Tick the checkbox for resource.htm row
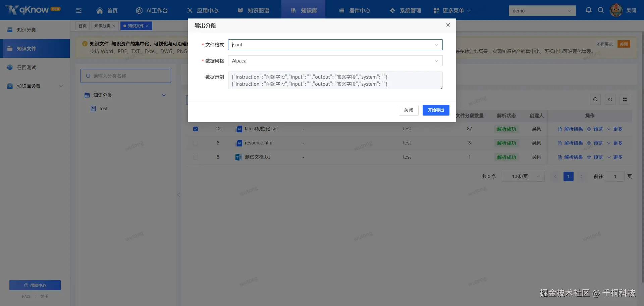The height and width of the screenshot is (306, 644). (x=196, y=143)
